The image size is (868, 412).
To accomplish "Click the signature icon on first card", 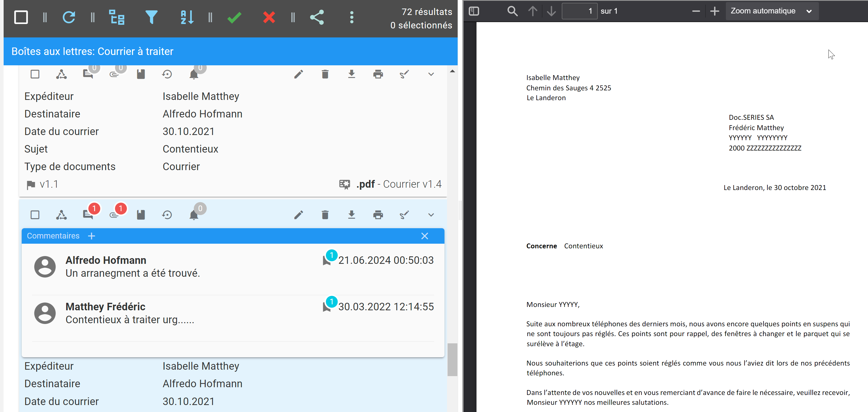I will click(x=404, y=74).
